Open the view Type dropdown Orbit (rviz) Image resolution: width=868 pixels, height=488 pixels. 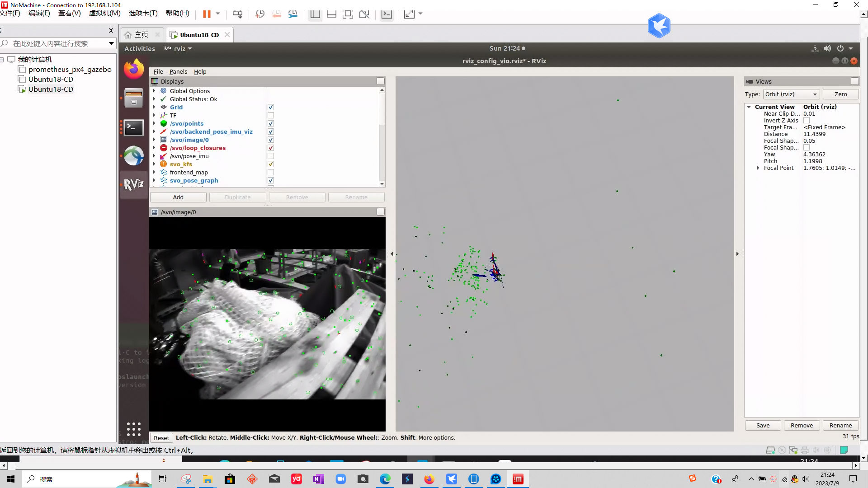(791, 94)
